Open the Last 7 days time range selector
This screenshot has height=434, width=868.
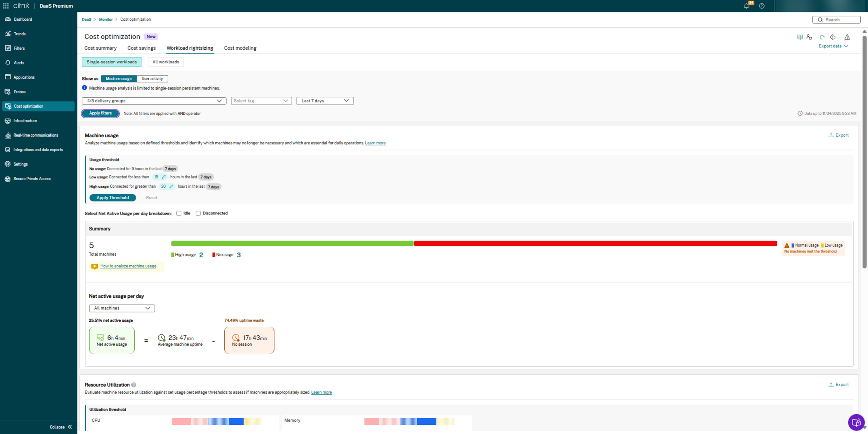[325, 100]
